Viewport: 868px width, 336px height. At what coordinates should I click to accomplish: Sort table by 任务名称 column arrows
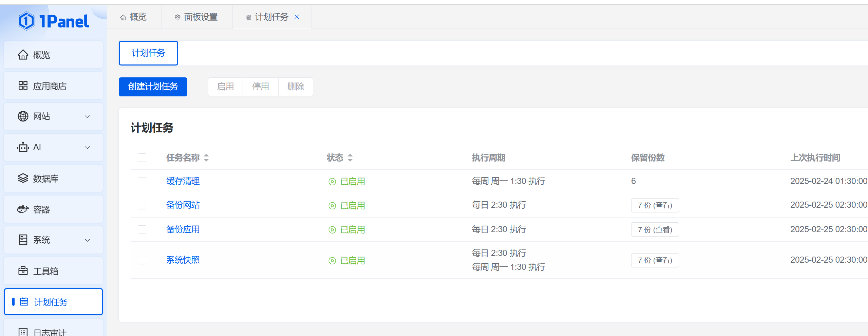tap(206, 158)
